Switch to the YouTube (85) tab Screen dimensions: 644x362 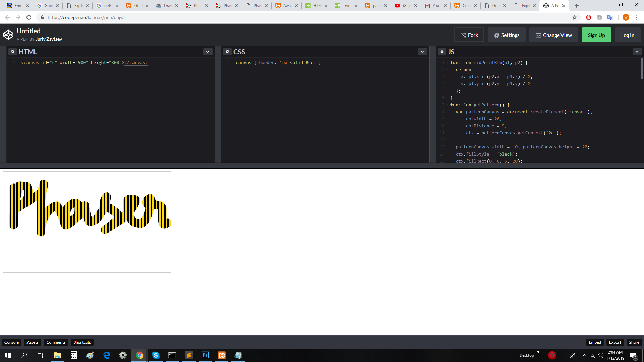(x=406, y=6)
